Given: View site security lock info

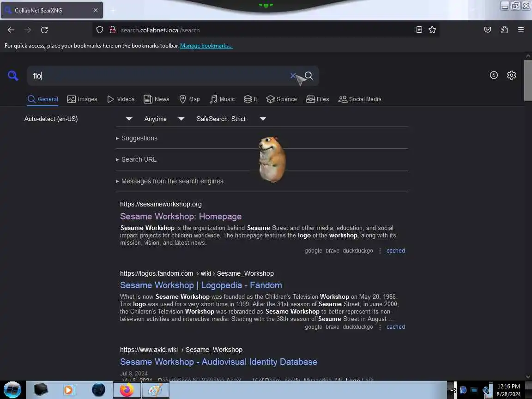Looking at the screenshot, I should 113,30.
